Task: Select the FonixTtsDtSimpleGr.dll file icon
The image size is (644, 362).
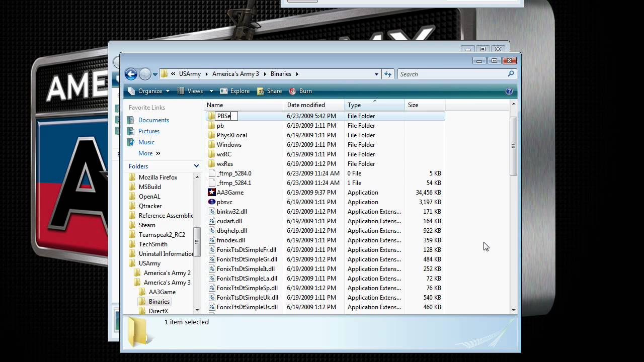Action: (x=211, y=259)
